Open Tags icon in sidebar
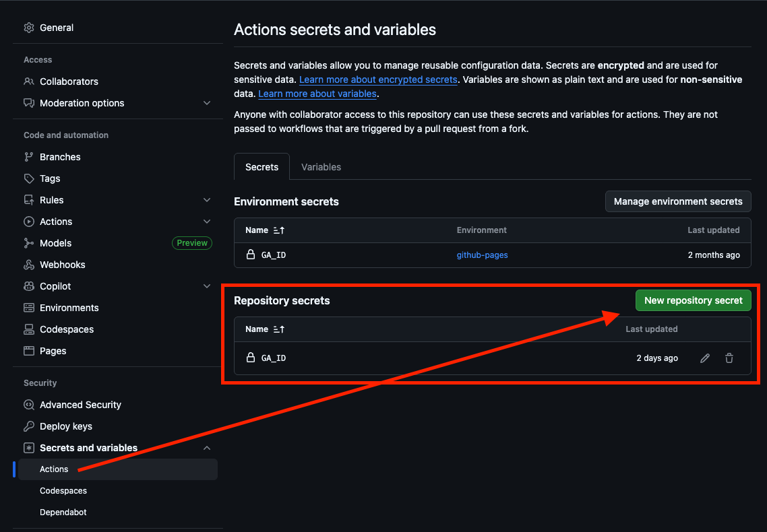This screenshot has width=767, height=532. point(29,178)
